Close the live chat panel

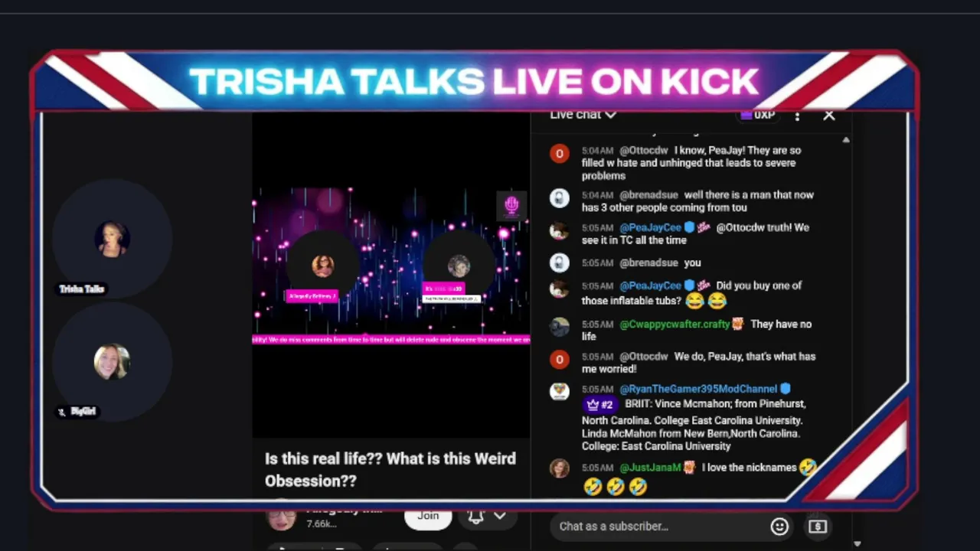click(x=828, y=116)
